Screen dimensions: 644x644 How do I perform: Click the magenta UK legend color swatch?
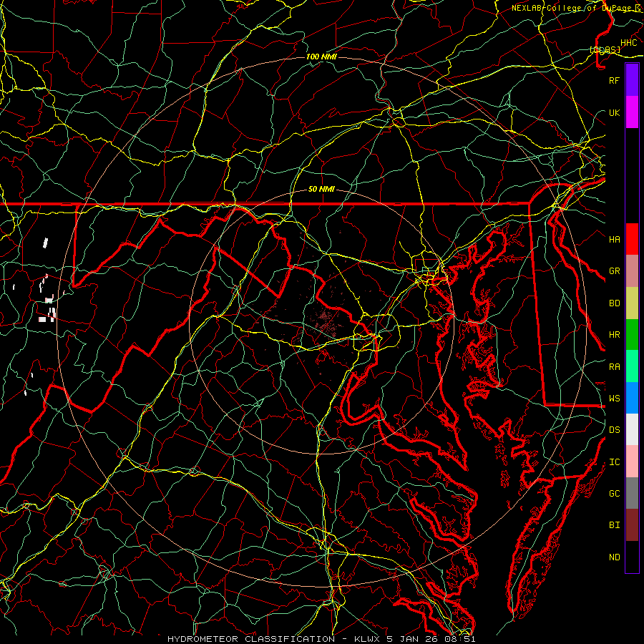tap(632, 112)
